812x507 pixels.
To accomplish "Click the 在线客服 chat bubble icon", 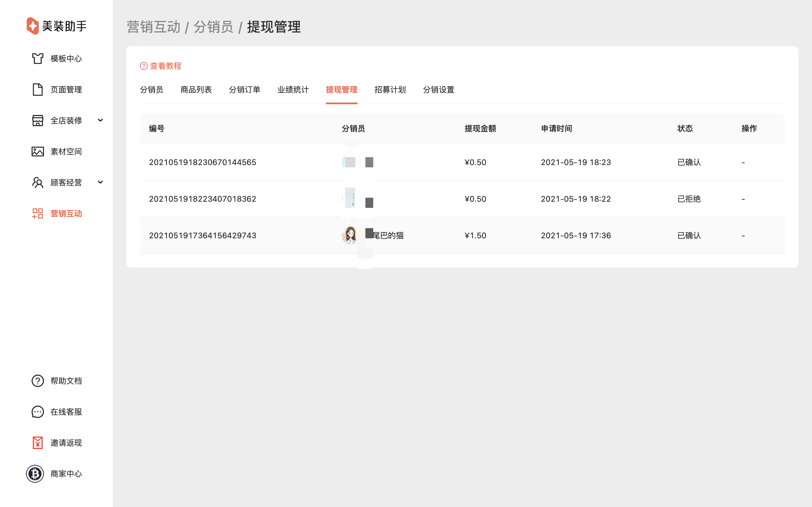I will click(x=37, y=412).
